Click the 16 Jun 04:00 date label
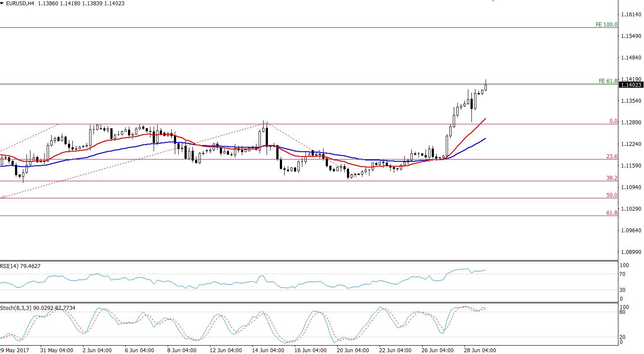This screenshot has height=354, width=644. (x=310, y=350)
